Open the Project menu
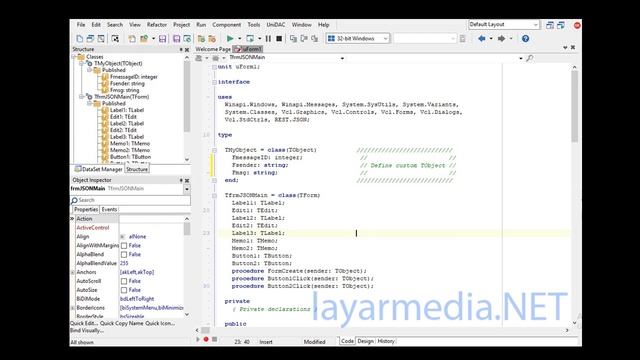This screenshot has width=640, height=360. 182,25
